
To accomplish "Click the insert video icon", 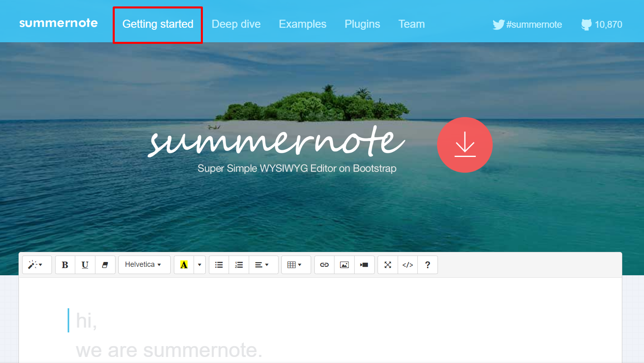I will point(364,265).
